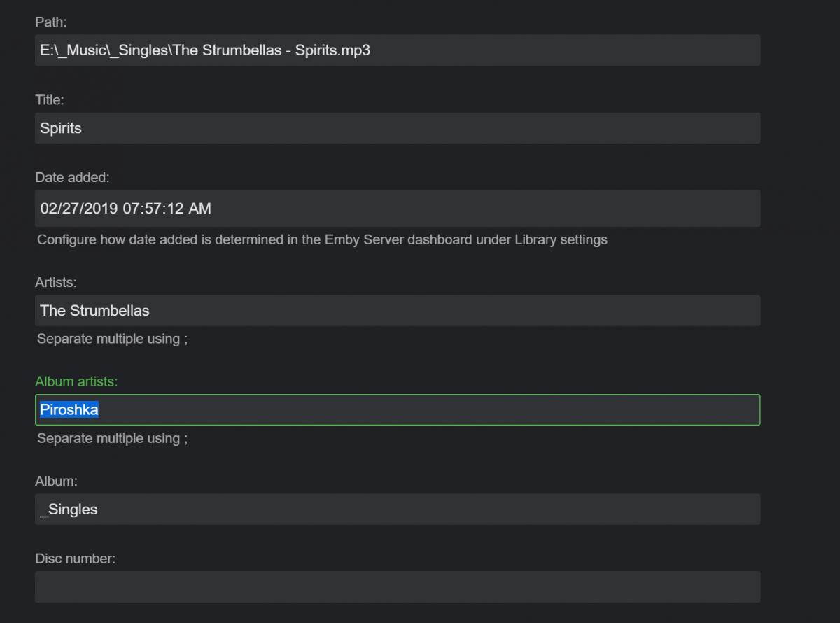Click the "Album:" label
The width and height of the screenshot is (840, 623).
[x=56, y=482]
